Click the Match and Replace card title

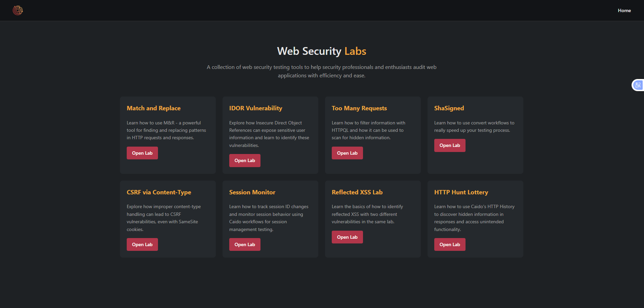[154, 108]
